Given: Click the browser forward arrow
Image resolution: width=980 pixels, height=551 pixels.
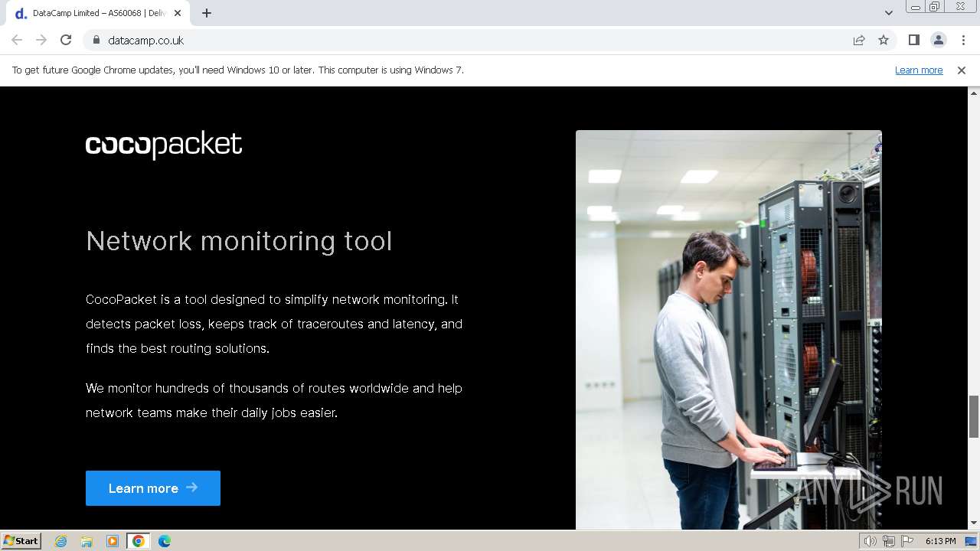Looking at the screenshot, I should click(x=41, y=40).
